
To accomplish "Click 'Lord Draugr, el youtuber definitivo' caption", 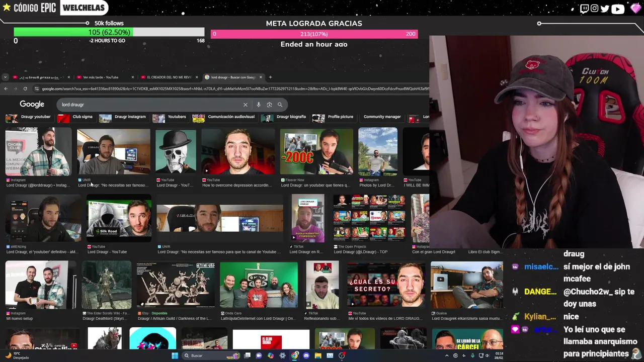I will click(x=42, y=252).
